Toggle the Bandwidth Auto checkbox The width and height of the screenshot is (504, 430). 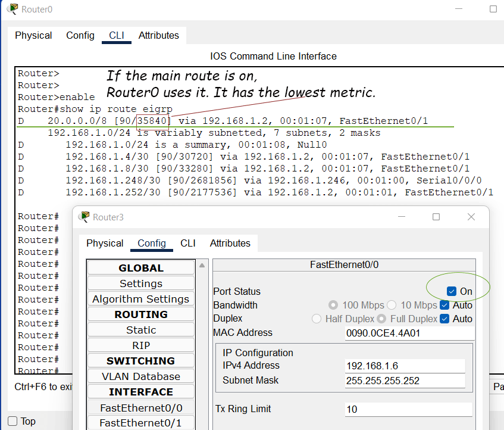point(444,305)
